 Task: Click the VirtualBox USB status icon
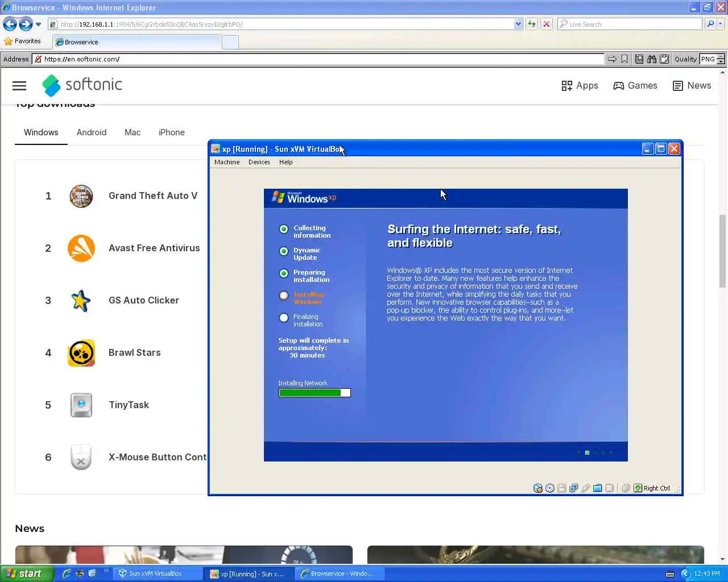(x=586, y=488)
